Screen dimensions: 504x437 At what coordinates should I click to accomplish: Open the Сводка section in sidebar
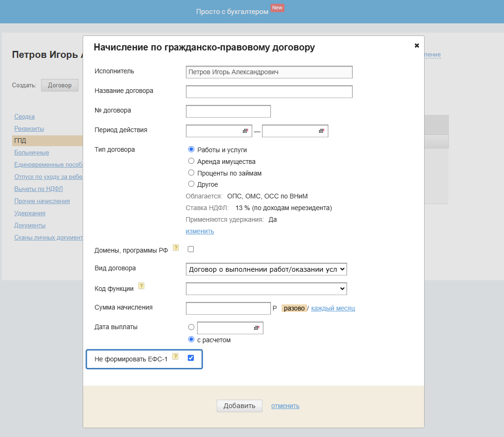24,116
